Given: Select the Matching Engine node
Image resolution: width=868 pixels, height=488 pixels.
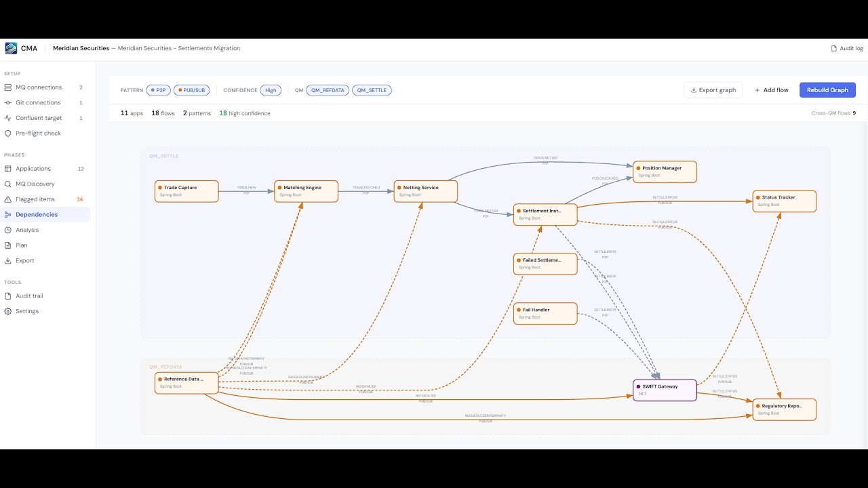Looking at the screenshot, I should (x=306, y=191).
